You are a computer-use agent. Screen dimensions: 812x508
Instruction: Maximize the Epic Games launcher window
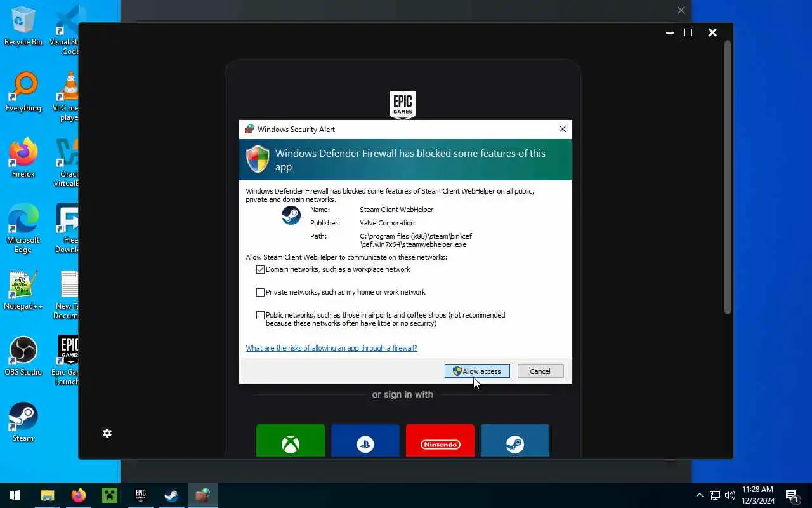pos(688,32)
